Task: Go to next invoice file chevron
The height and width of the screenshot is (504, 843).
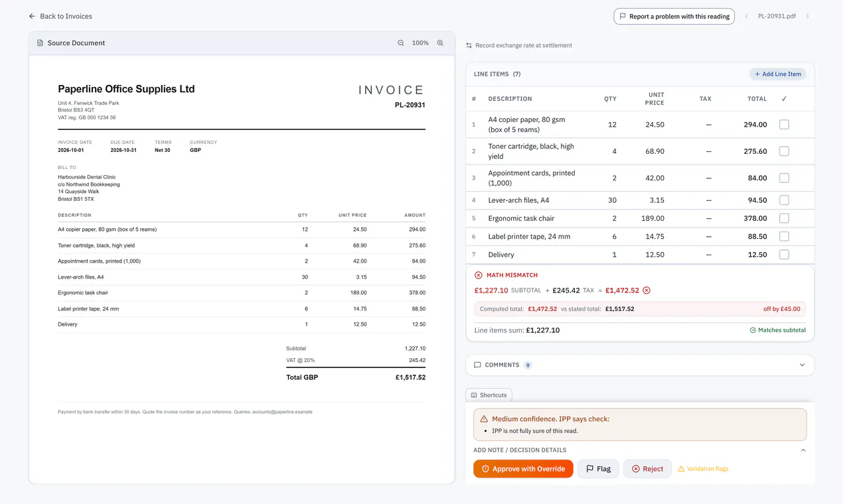Action: tap(807, 17)
